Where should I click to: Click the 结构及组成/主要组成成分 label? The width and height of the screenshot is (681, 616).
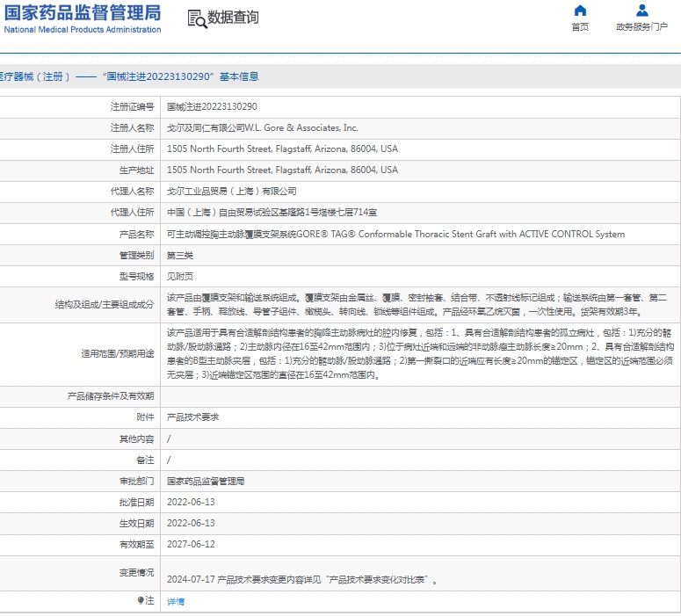point(105,305)
